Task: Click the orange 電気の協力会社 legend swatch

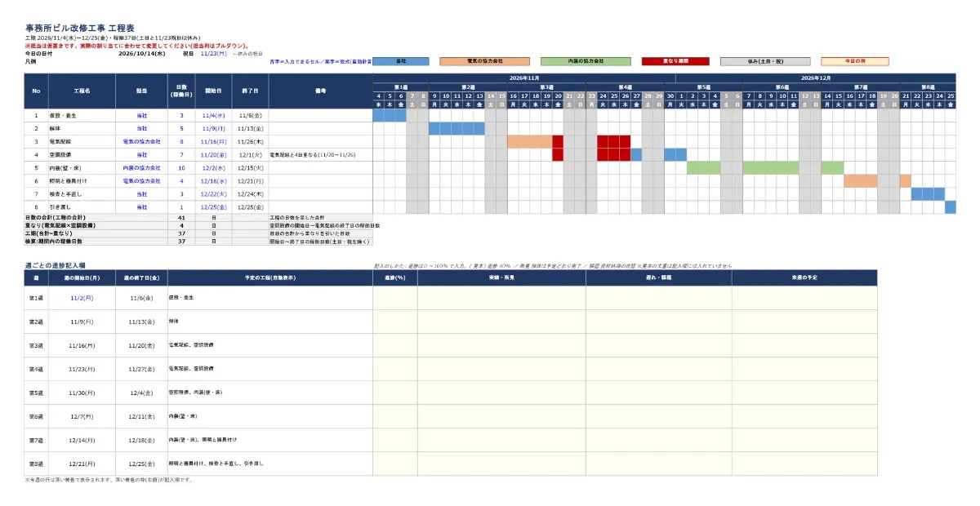Action: 485,61
